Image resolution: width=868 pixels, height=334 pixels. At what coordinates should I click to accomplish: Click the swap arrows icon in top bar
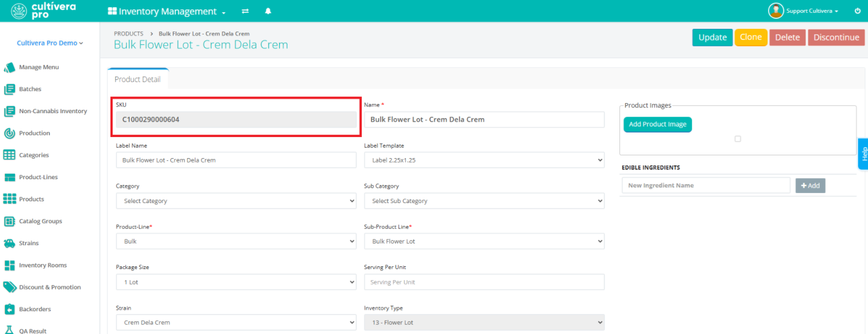point(245,11)
